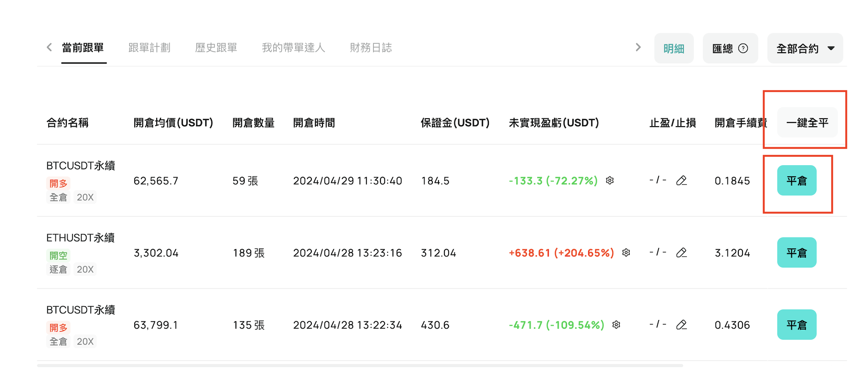Click BTCUSDT永續 in the 62,565.7 row

coord(81,166)
